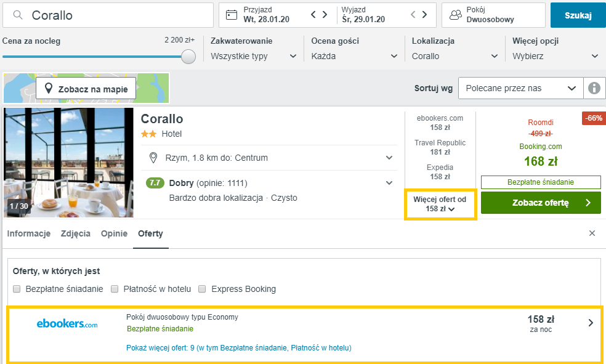This screenshot has width=606, height=364.
Task: Check the Express Booking filter
Action: tap(202, 289)
